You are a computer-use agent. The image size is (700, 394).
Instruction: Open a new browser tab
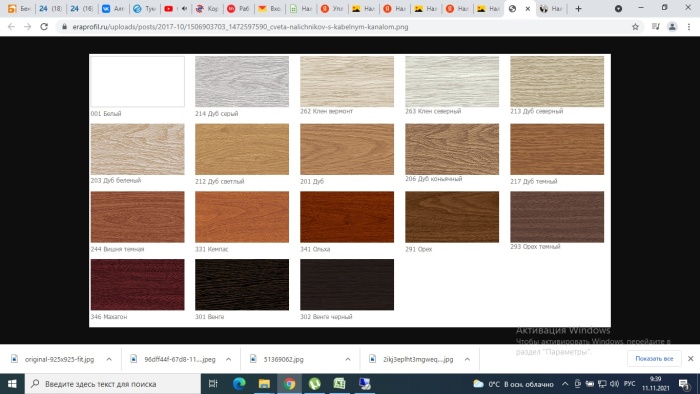[578, 8]
